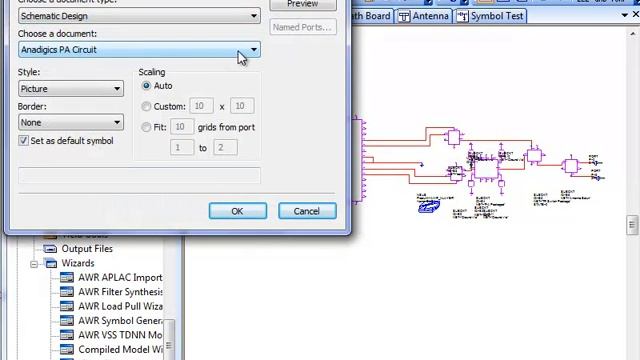This screenshot has width=640, height=360.
Task: Click the schematic window vertical scrollbar thumb
Action: pyautogui.click(x=632, y=225)
